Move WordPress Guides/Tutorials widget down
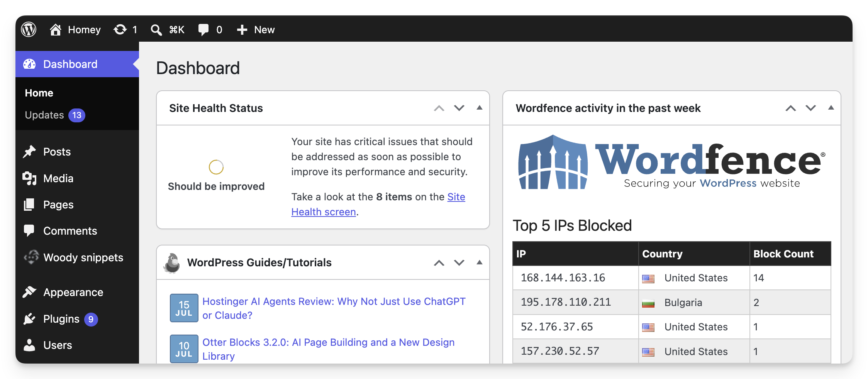 click(x=459, y=263)
